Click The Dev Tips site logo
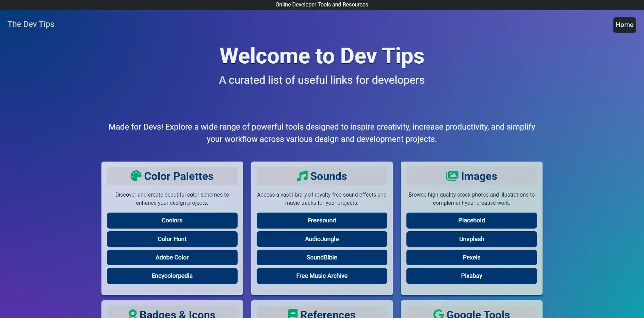Image resolution: width=644 pixels, height=318 pixels. click(31, 24)
